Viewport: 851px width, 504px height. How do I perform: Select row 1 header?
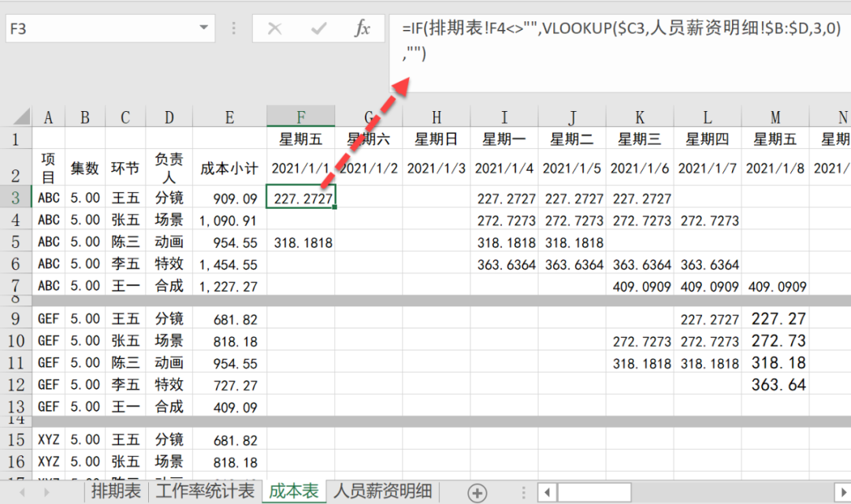pyautogui.click(x=16, y=139)
